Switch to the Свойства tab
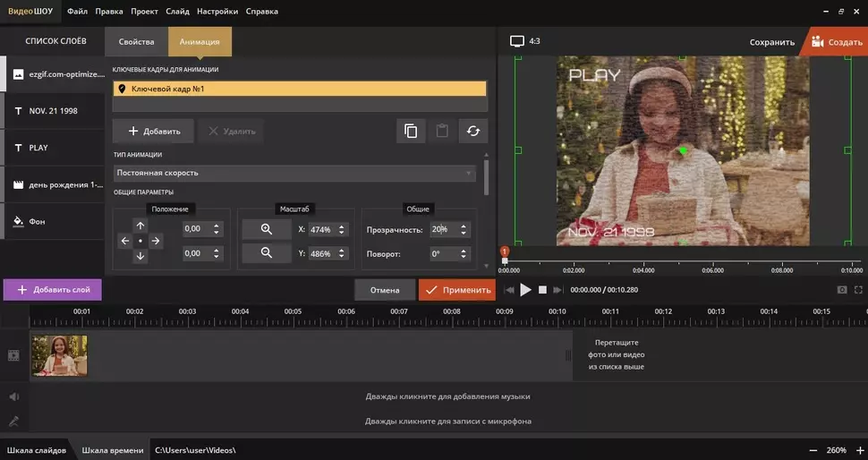Viewport: 868px width, 460px height. point(136,41)
